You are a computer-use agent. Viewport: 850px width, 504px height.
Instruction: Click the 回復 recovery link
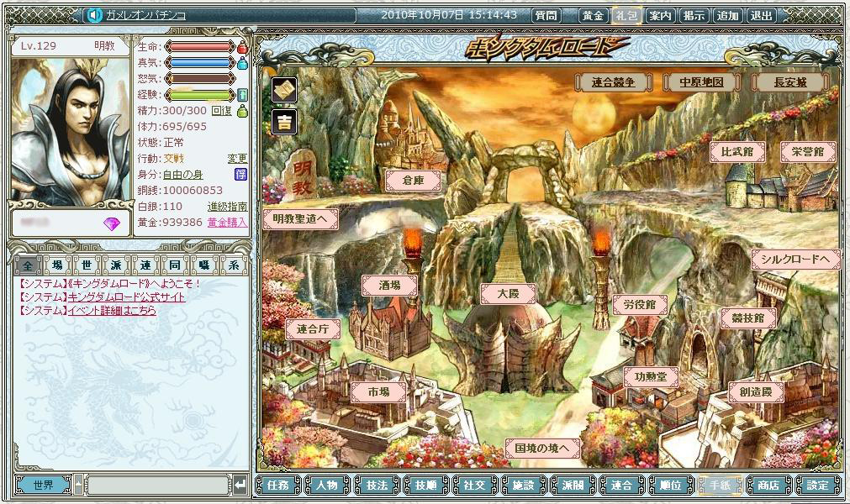tap(221, 111)
